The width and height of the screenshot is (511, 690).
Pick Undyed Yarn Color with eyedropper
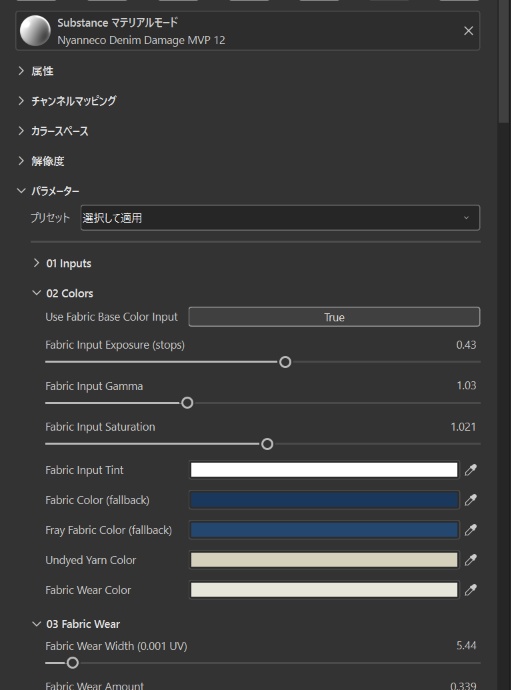(x=471, y=560)
